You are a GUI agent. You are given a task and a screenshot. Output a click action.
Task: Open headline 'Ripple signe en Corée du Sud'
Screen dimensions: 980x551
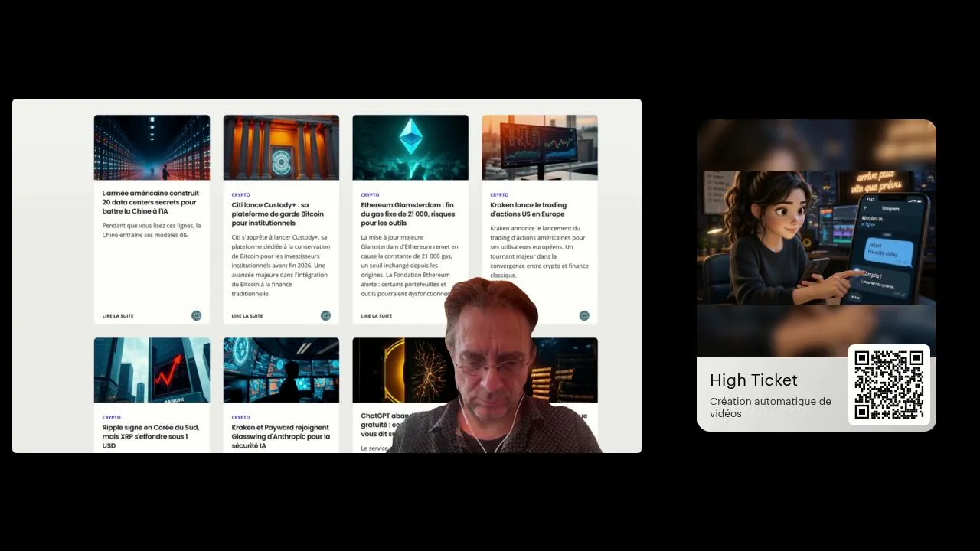click(151, 436)
